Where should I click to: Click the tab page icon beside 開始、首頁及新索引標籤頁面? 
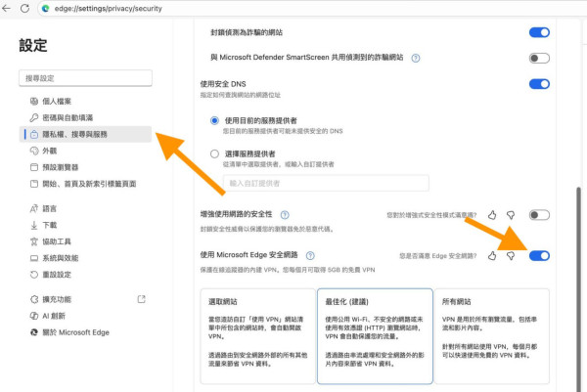[x=34, y=183]
